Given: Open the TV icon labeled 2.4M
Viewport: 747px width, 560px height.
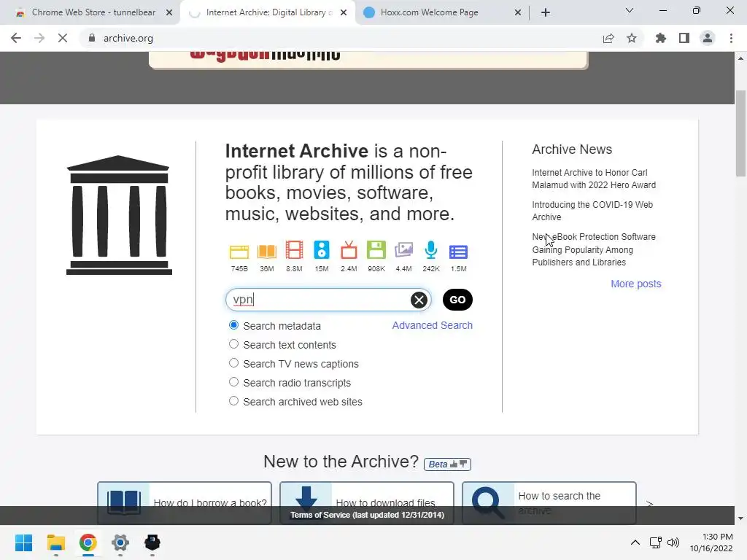Looking at the screenshot, I should pyautogui.click(x=349, y=250).
